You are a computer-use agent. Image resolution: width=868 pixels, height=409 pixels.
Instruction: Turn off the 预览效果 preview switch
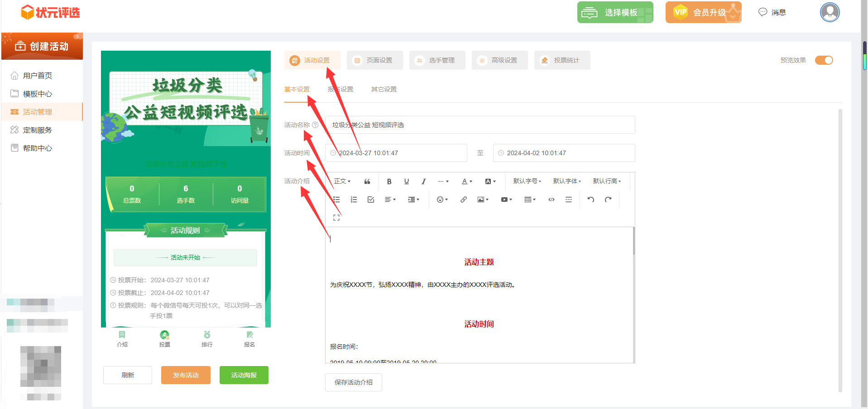point(824,60)
